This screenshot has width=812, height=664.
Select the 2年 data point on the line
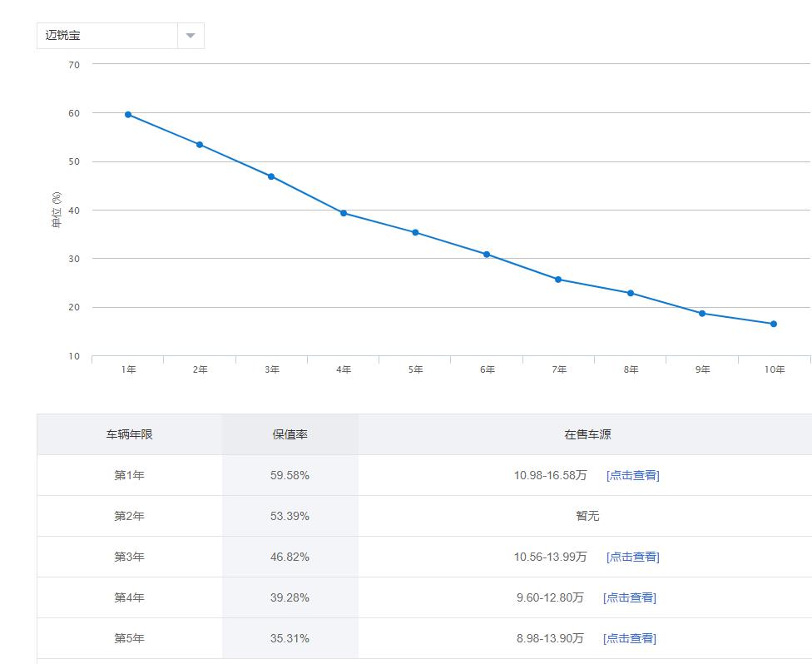pos(200,145)
